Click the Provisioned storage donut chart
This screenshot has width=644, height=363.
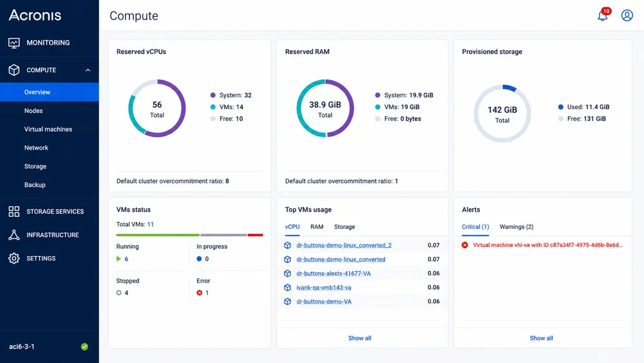coord(502,113)
